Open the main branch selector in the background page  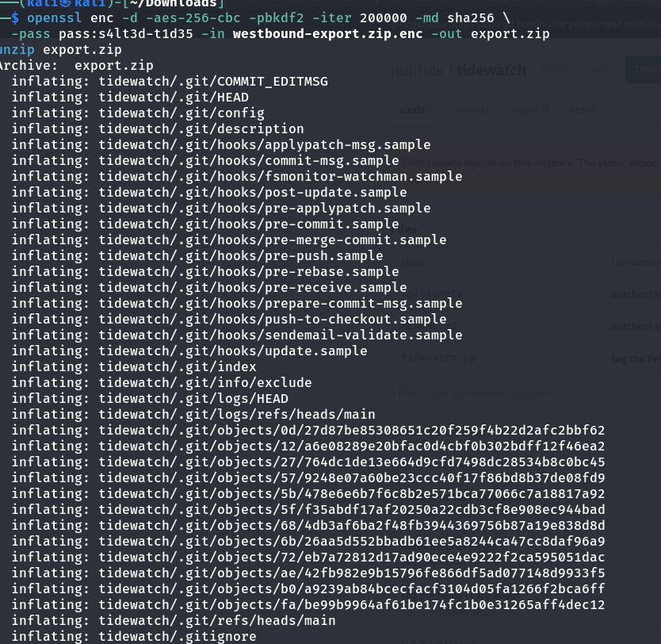(599, 70)
